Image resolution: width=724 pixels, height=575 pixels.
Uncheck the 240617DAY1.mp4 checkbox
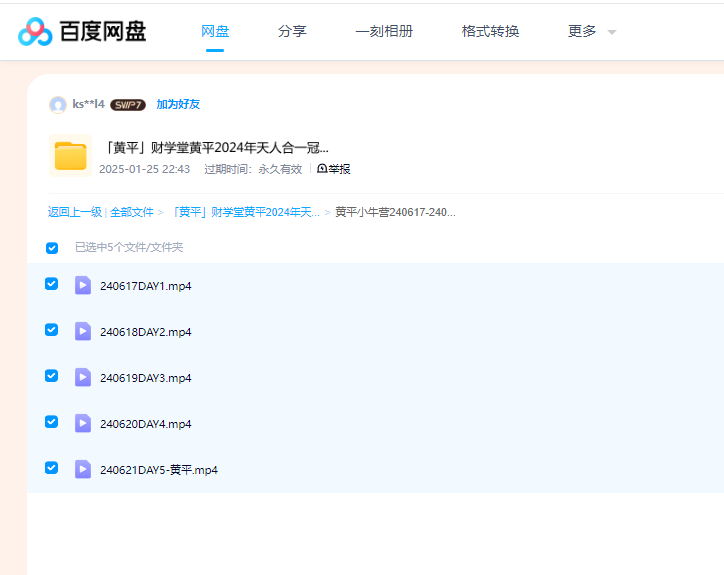[51, 284]
